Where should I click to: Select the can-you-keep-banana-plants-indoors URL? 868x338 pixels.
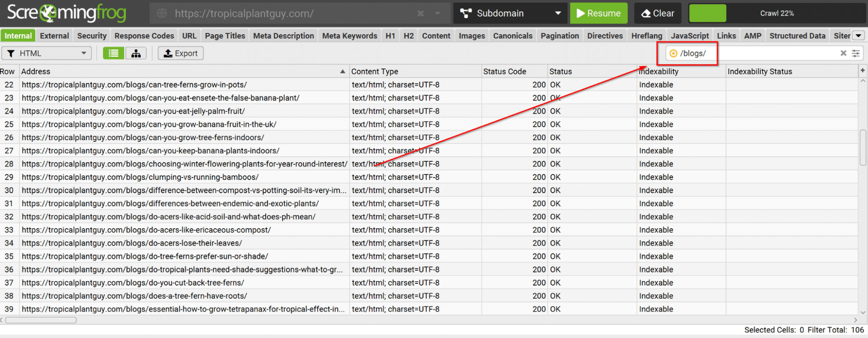click(151, 151)
